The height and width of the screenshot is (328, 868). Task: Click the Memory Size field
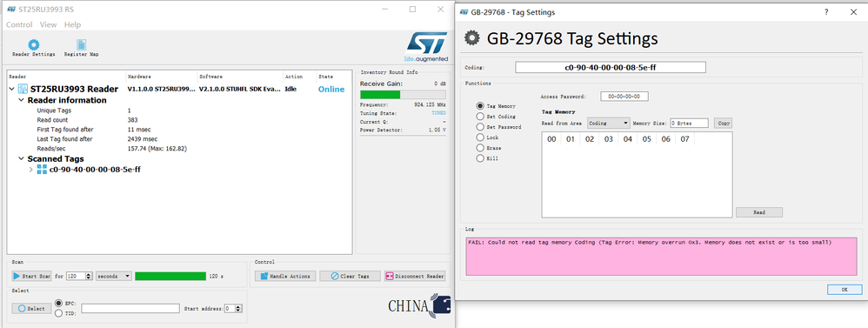pos(689,123)
